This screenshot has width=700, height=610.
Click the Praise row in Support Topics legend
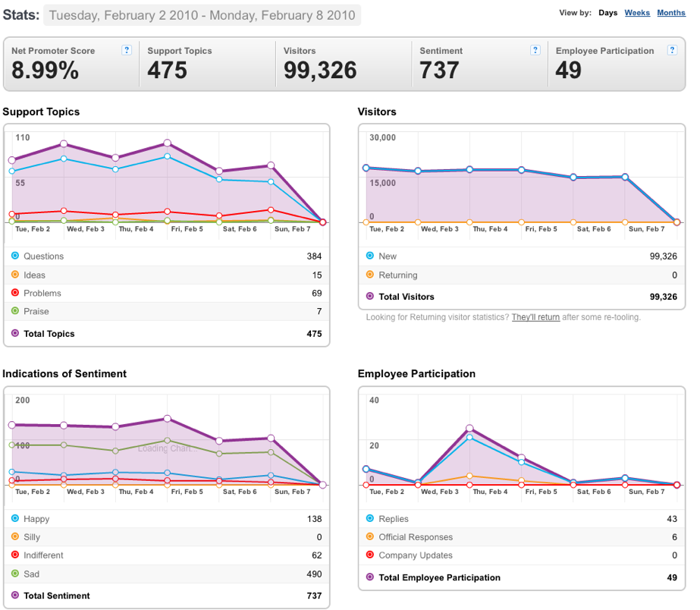(167, 311)
